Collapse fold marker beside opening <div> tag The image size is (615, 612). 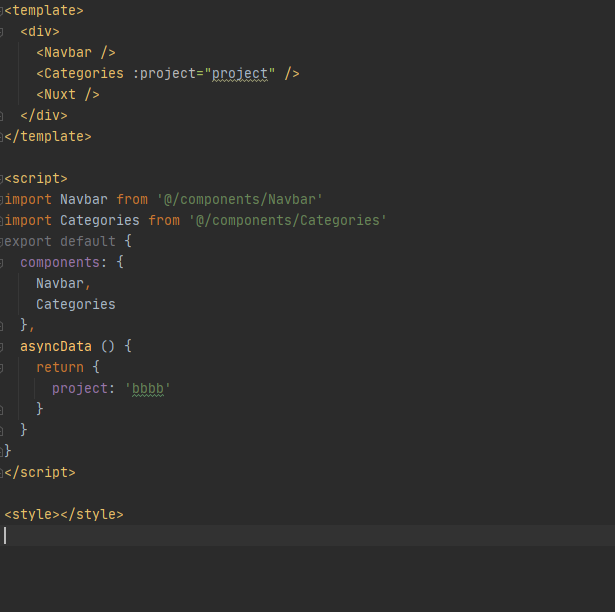[1, 32]
